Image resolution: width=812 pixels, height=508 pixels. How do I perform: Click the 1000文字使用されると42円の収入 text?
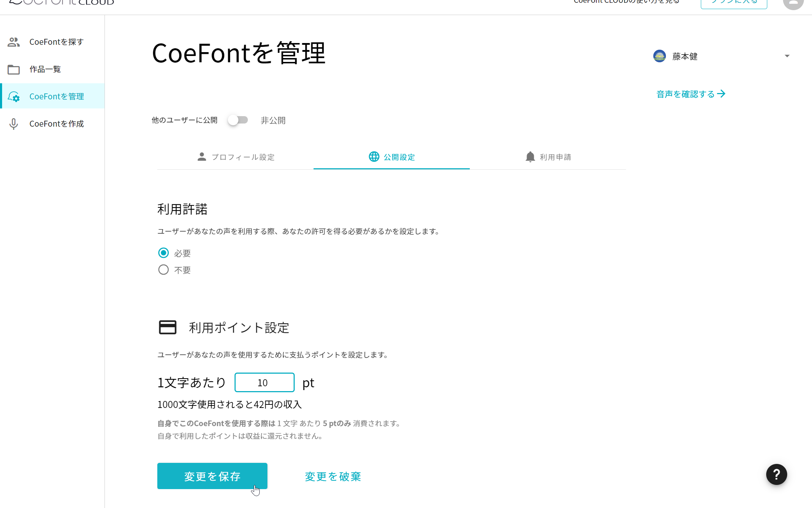click(x=229, y=404)
